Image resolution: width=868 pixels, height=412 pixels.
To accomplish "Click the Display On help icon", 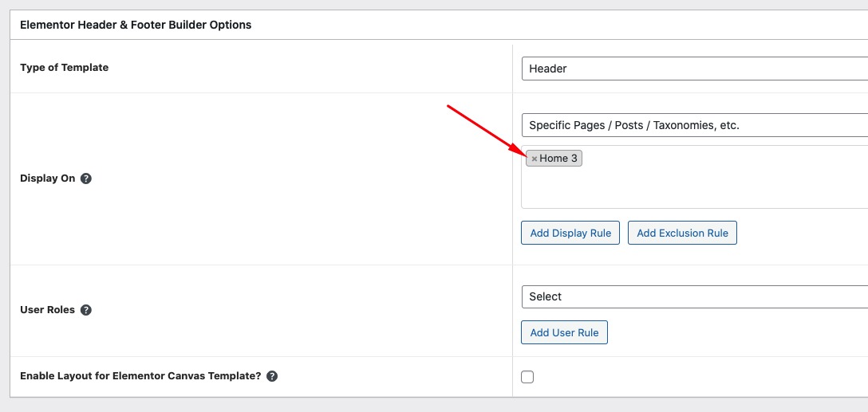I will pyautogui.click(x=86, y=179).
